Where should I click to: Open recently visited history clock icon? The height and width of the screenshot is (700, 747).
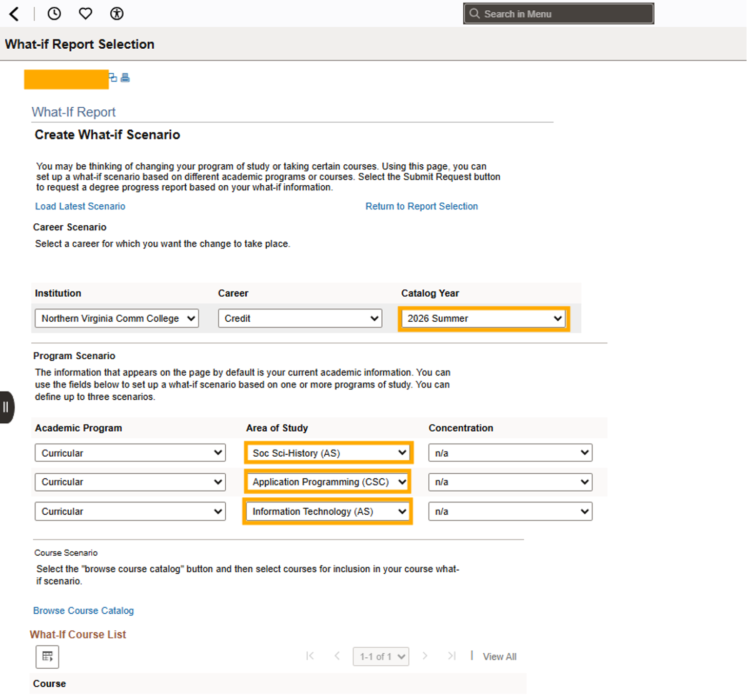click(54, 14)
